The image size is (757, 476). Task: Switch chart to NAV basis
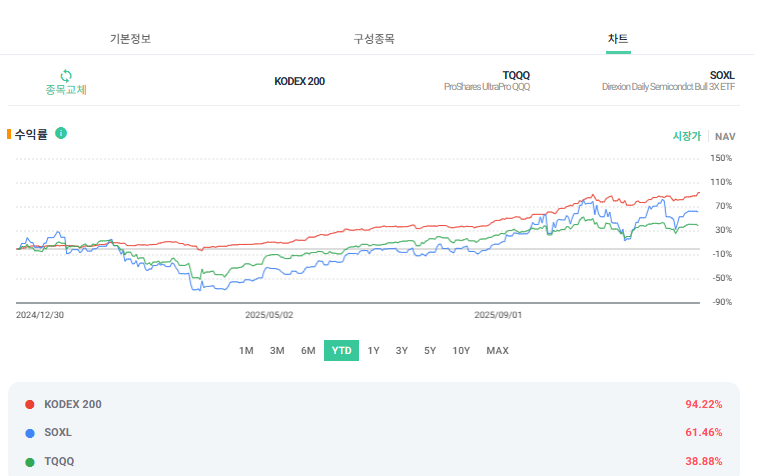[x=725, y=137]
